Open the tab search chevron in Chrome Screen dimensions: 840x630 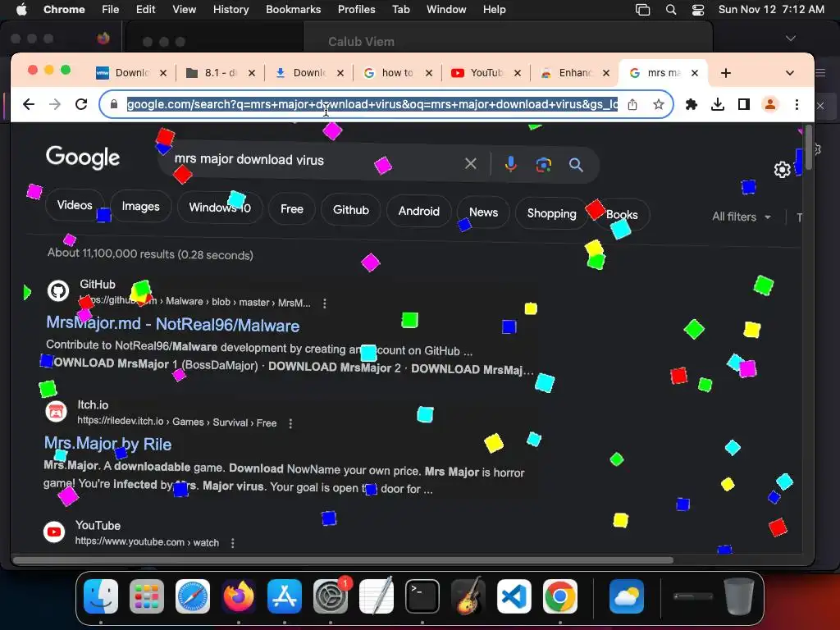click(x=790, y=73)
